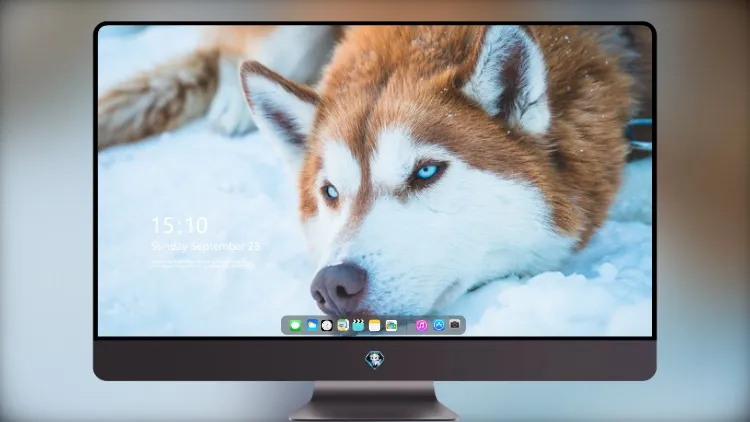Viewport: 750px width, 422px height.
Task: Open the Clock app in the dock
Action: click(327, 326)
